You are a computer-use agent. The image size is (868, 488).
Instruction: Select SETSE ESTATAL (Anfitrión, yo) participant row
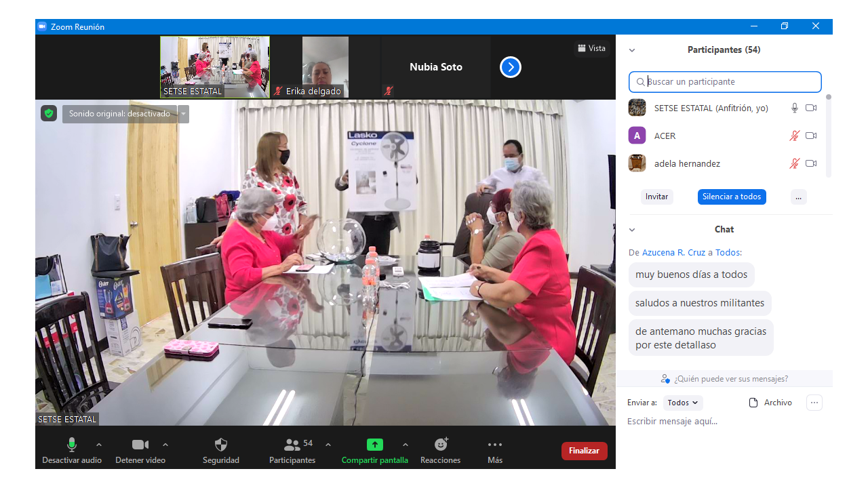pos(725,108)
